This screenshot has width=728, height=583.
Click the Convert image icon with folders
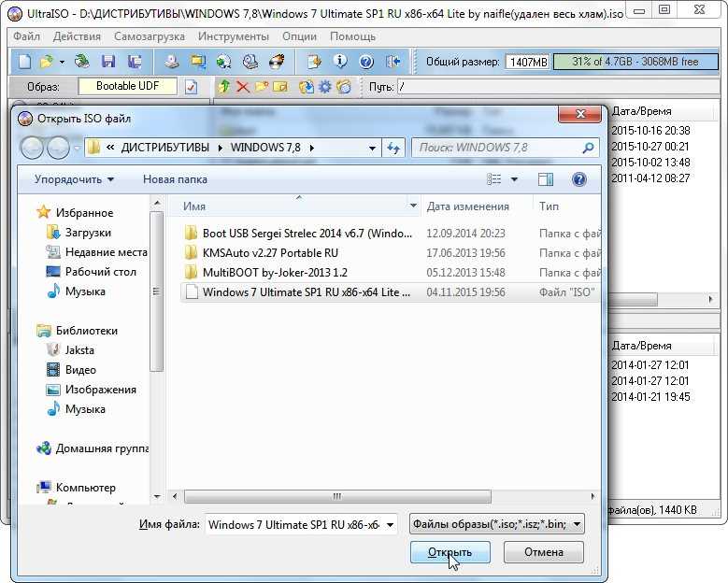pos(198,62)
